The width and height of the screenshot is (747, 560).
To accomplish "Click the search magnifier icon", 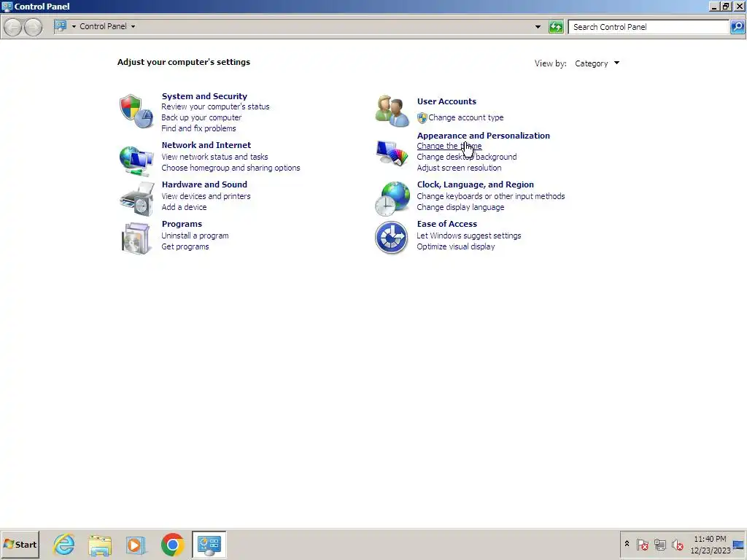I will click(x=738, y=27).
